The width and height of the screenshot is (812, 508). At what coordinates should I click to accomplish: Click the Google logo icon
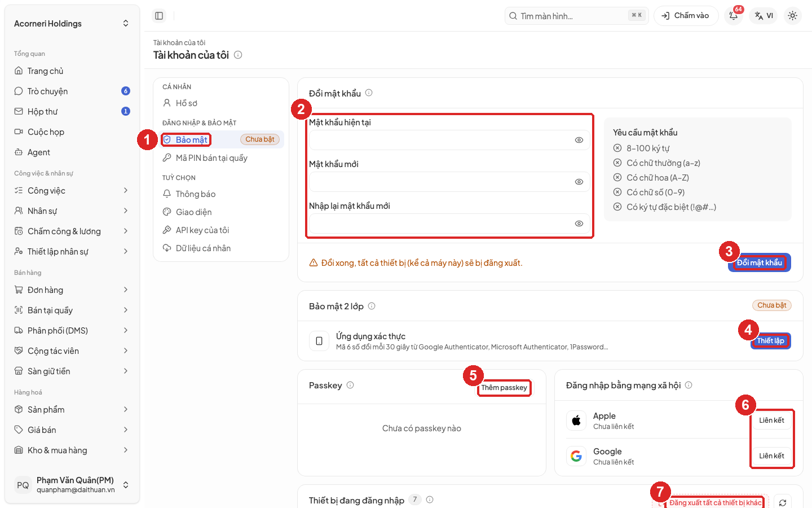tap(576, 456)
